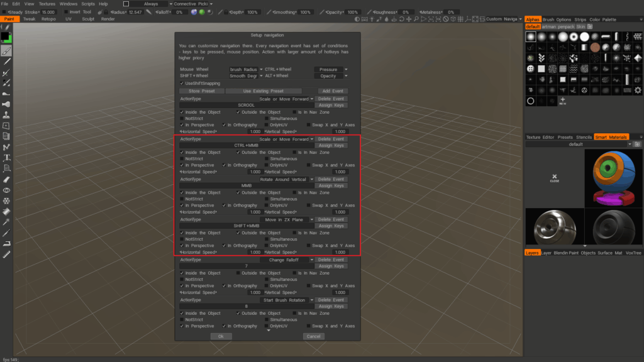Select the Eraser tool in left toolbar
The width and height of the screenshot is (644, 362).
(6, 179)
